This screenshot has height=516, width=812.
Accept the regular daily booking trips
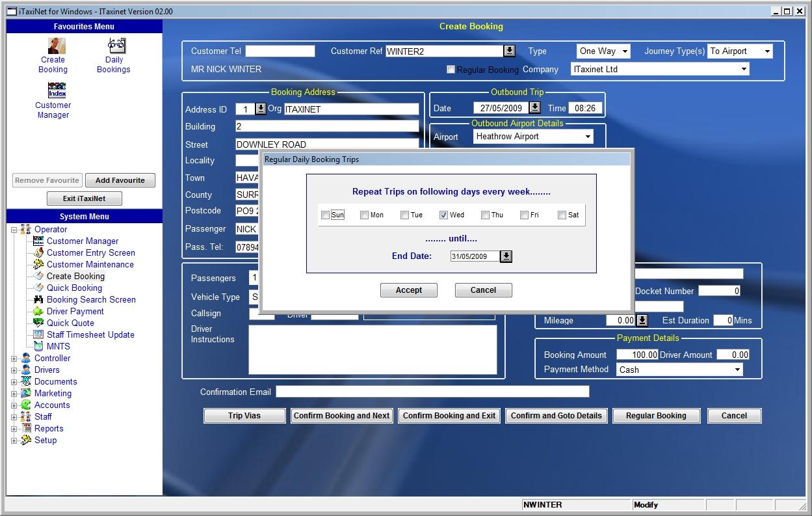(x=409, y=290)
